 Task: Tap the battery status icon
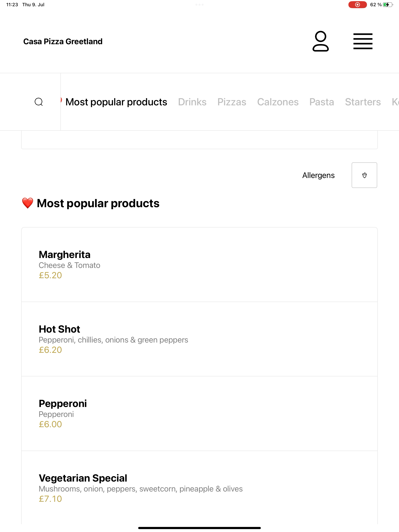388,4
